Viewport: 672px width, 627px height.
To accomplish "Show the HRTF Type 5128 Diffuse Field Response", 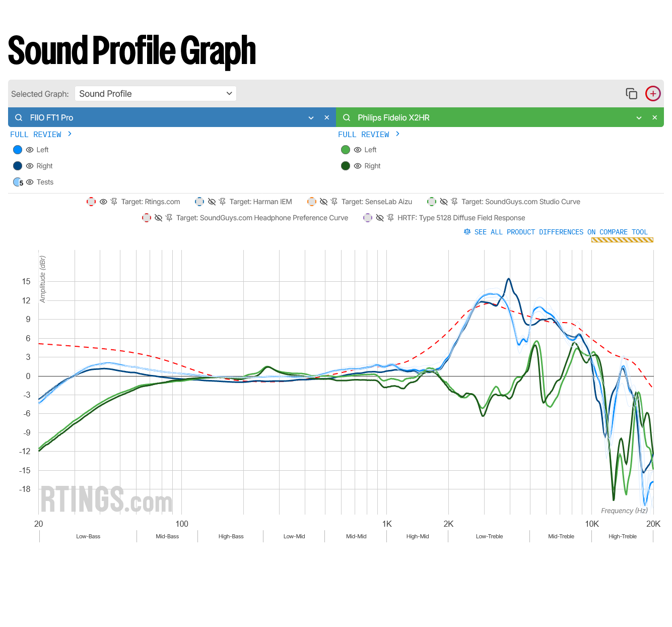I will click(379, 218).
